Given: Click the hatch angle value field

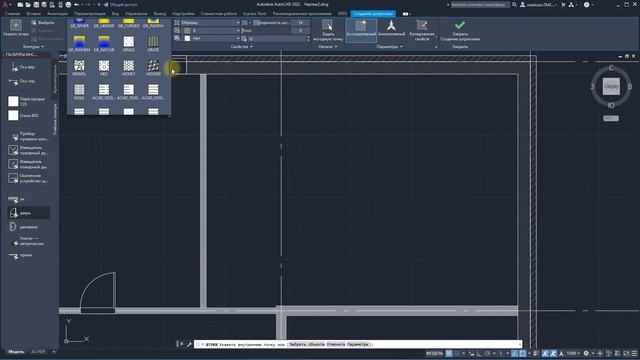Looking at the screenshot, I should pyautogui.click(x=300, y=31).
